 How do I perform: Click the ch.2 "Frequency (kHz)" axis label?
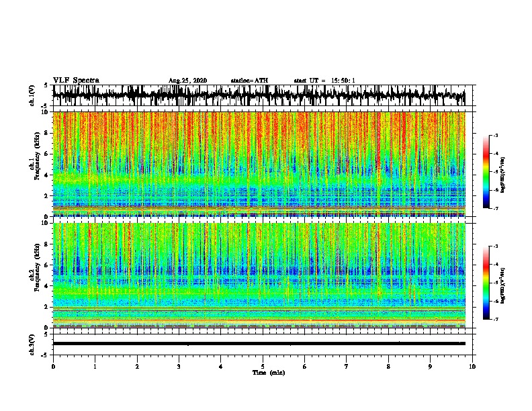[x=37, y=267]
